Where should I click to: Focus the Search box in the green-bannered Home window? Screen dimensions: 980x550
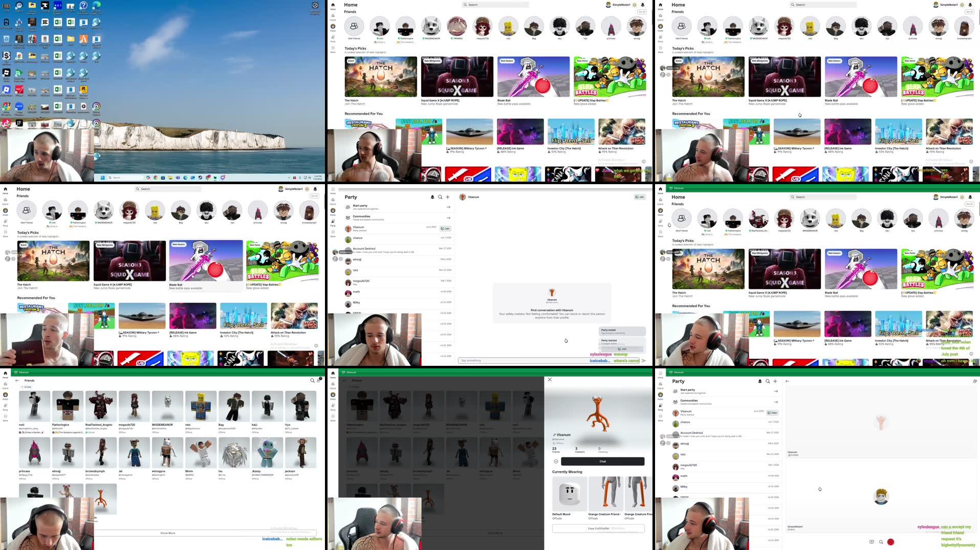click(823, 197)
